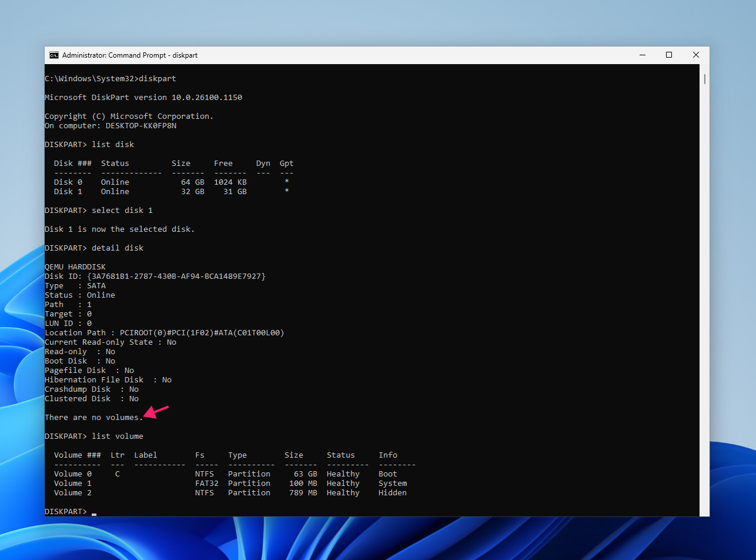
Task: Click the 'DISKPART> select disk 1' command
Action: (x=99, y=210)
